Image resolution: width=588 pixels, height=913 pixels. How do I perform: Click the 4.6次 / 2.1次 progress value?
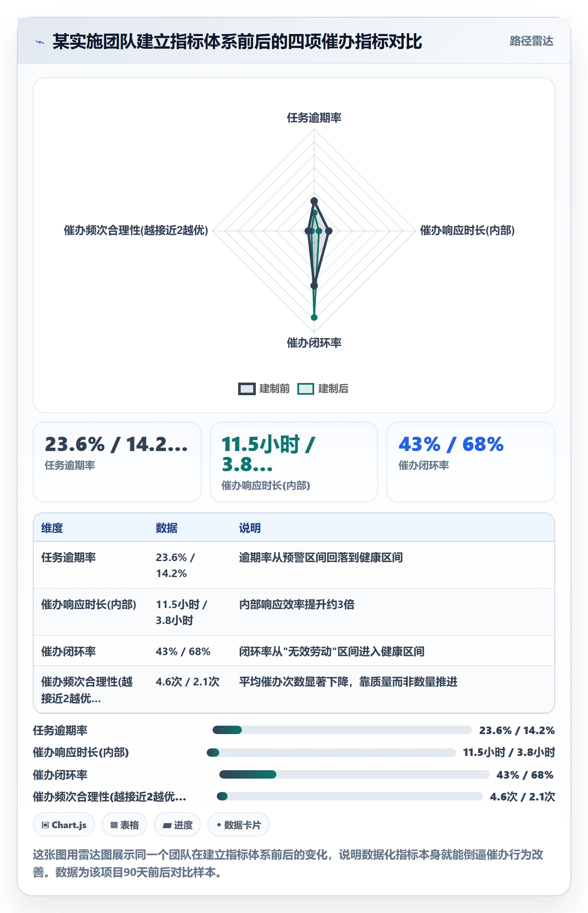point(522,797)
